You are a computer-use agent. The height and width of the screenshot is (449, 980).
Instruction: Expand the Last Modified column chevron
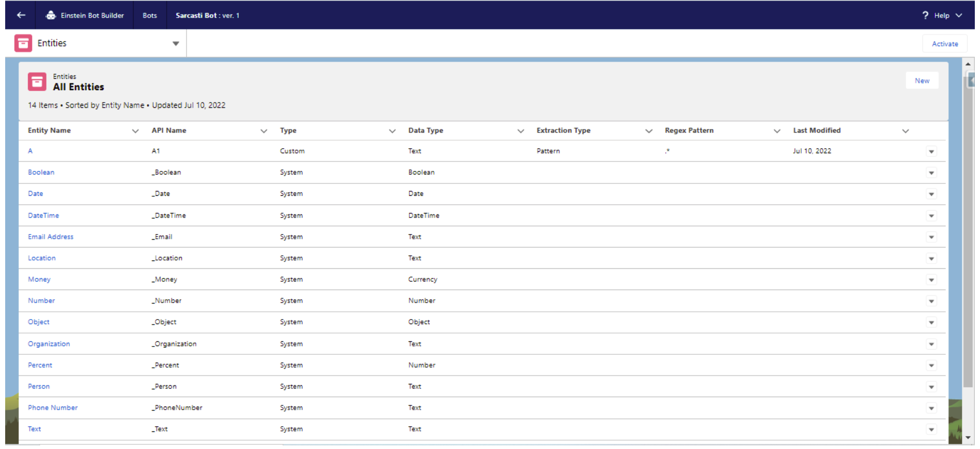coord(905,131)
